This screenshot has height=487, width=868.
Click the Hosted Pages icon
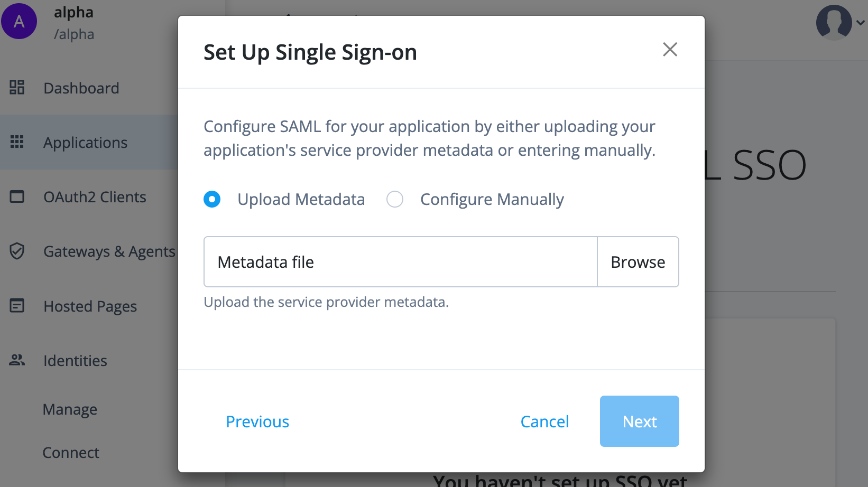(x=16, y=306)
